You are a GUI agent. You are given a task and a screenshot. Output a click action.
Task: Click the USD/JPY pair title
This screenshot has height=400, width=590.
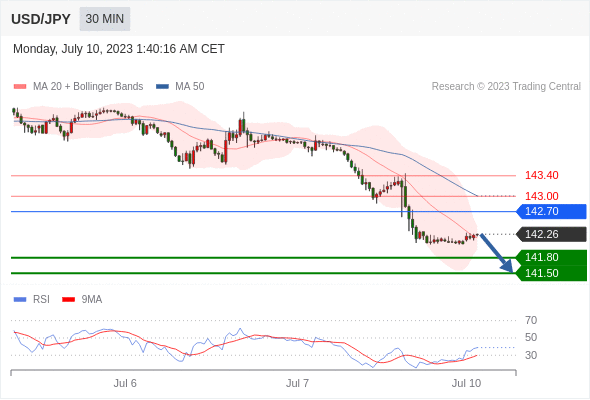coord(41,19)
